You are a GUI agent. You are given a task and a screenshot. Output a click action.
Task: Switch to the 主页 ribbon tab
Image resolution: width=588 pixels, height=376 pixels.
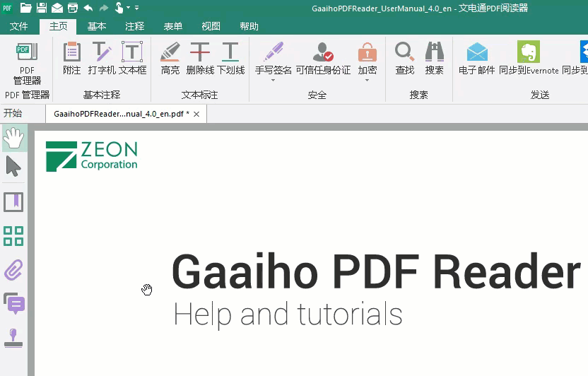click(58, 26)
